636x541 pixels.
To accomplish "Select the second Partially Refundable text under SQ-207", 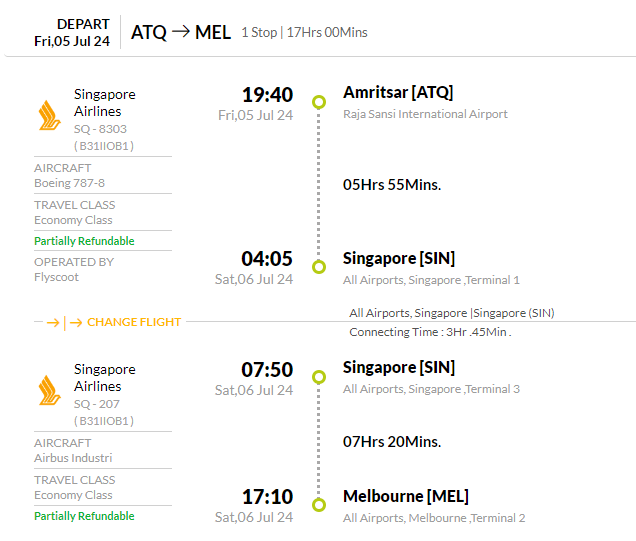I will 84,516.
